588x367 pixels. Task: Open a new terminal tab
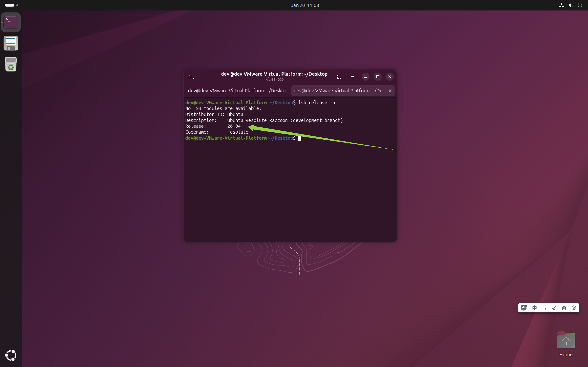pyautogui.click(x=191, y=77)
